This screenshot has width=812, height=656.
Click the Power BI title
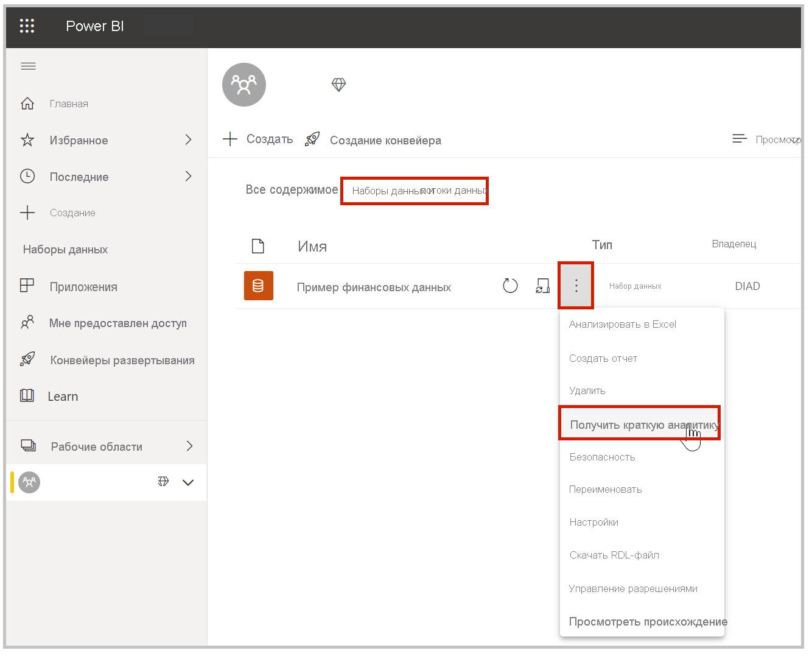(95, 26)
